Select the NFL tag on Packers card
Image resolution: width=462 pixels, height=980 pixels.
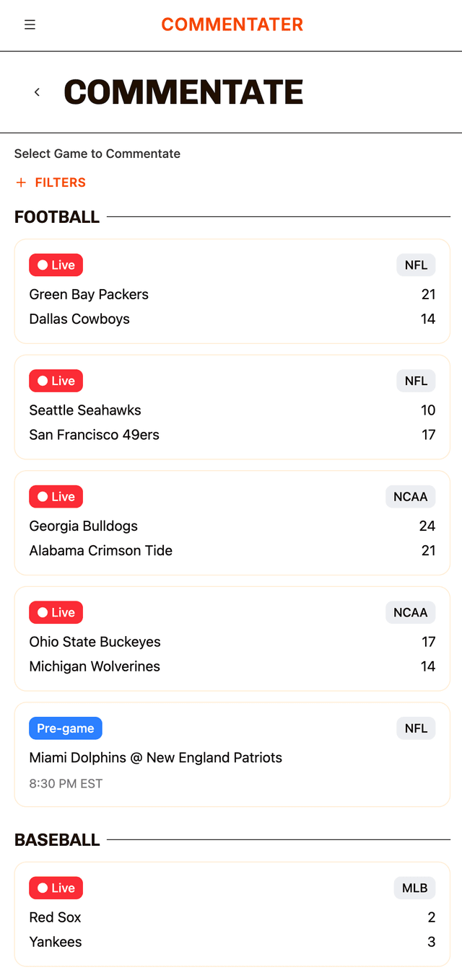tap(416, 265)
